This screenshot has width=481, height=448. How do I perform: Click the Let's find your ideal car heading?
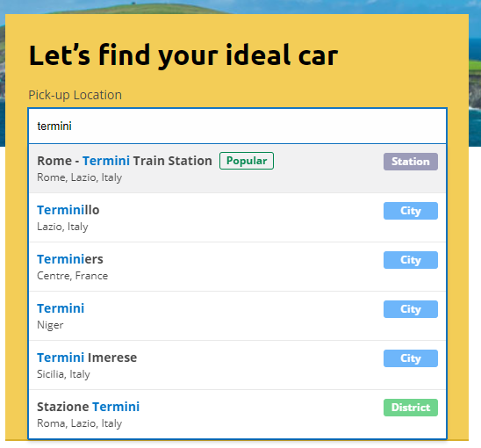pos(183,55)
